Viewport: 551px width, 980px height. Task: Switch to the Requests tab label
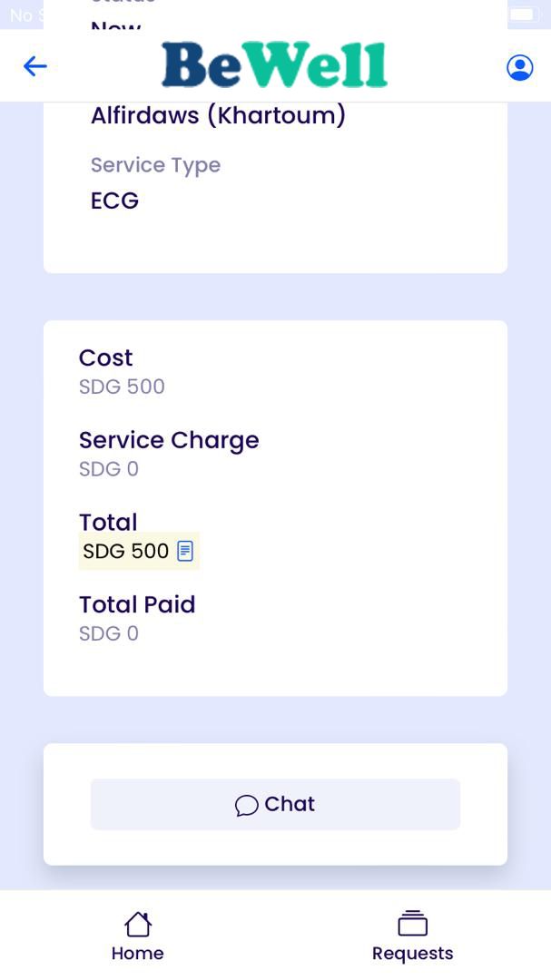[x=412, y=954]
